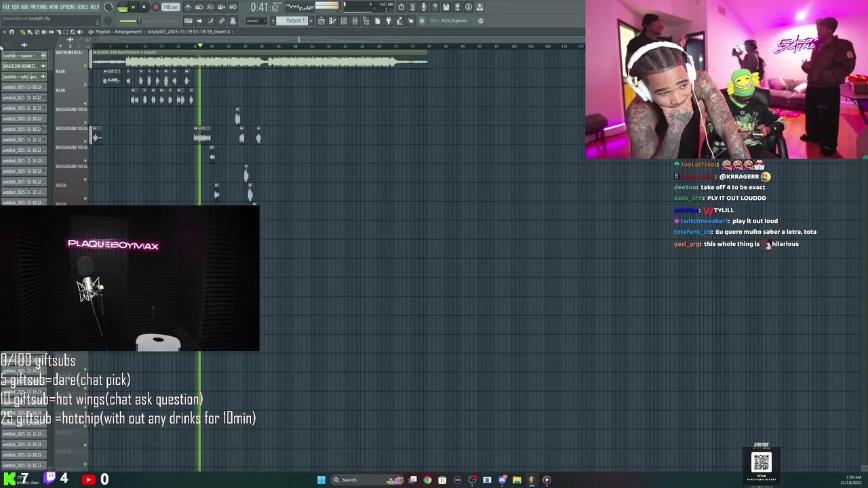
Task: Open the mixer icon
Action: click(x=355, y=21)
